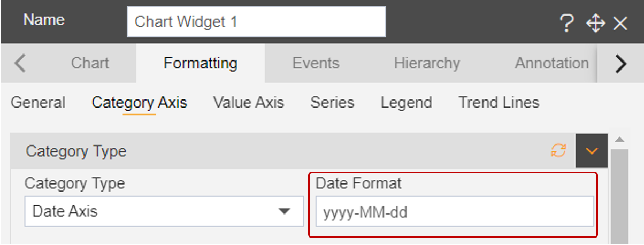Select the General sub-tab

pyautogui.click(x=38, y=102)
